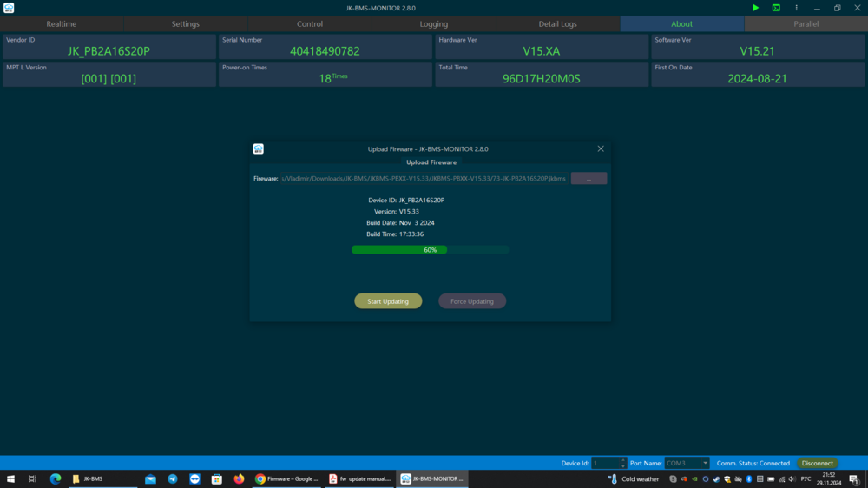Open the JK-BMS folder taskbar item

point(102,479)
